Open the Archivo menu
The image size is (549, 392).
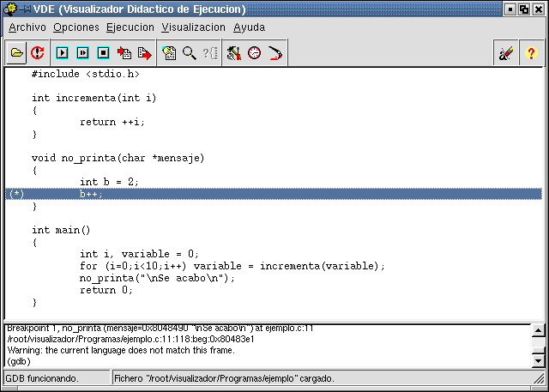[x=27, y=27]
